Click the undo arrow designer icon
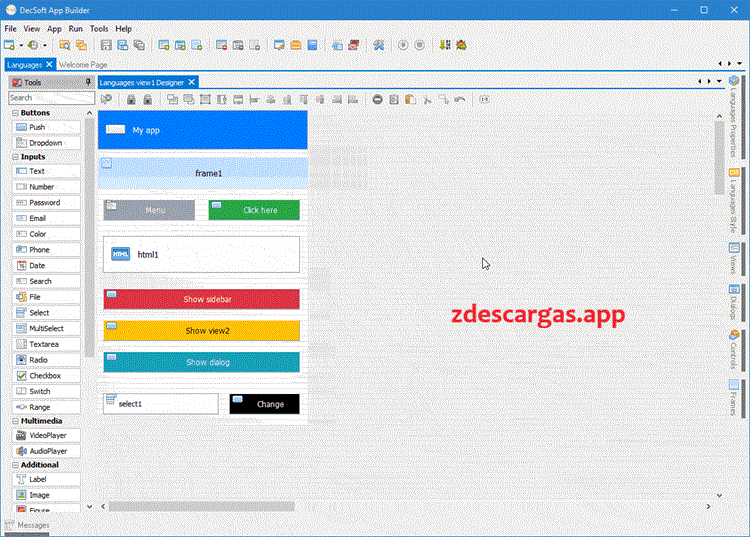 (x=460, y=99)
